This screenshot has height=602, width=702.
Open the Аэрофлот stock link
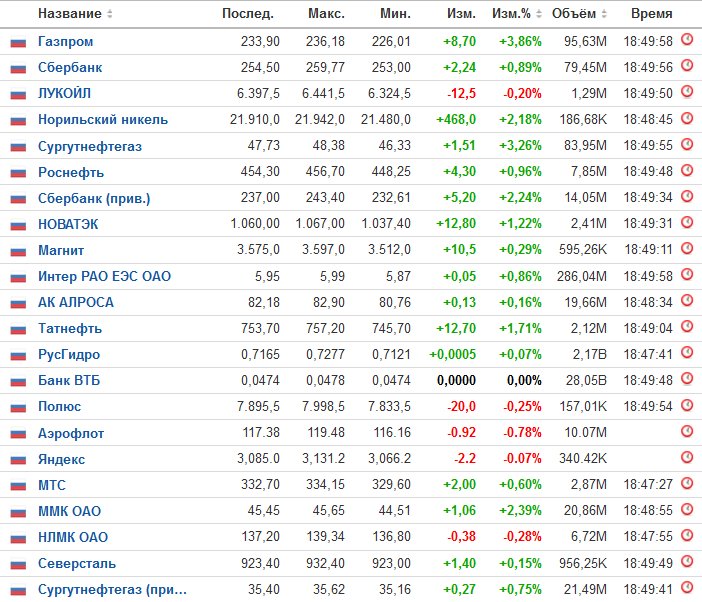click(71, 433)
